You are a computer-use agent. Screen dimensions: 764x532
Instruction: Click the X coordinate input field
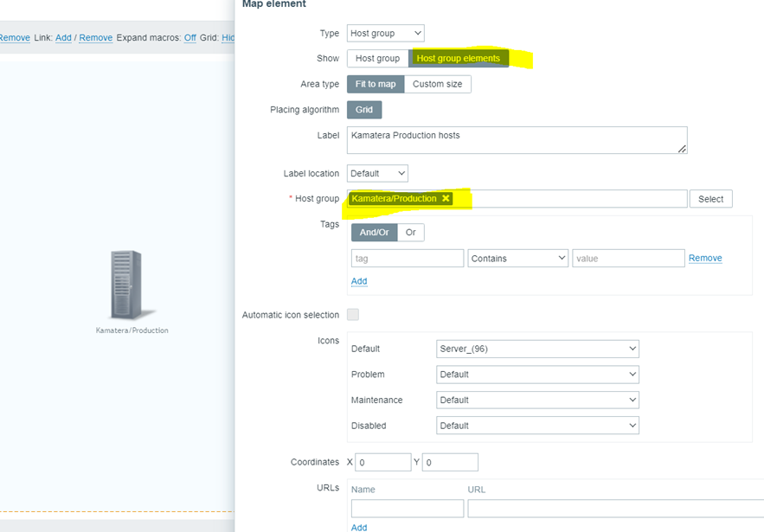click(382, 463)
